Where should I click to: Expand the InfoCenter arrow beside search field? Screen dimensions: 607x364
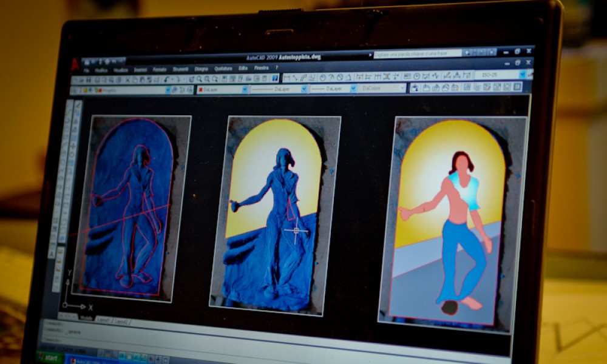[x=370, y=55]
